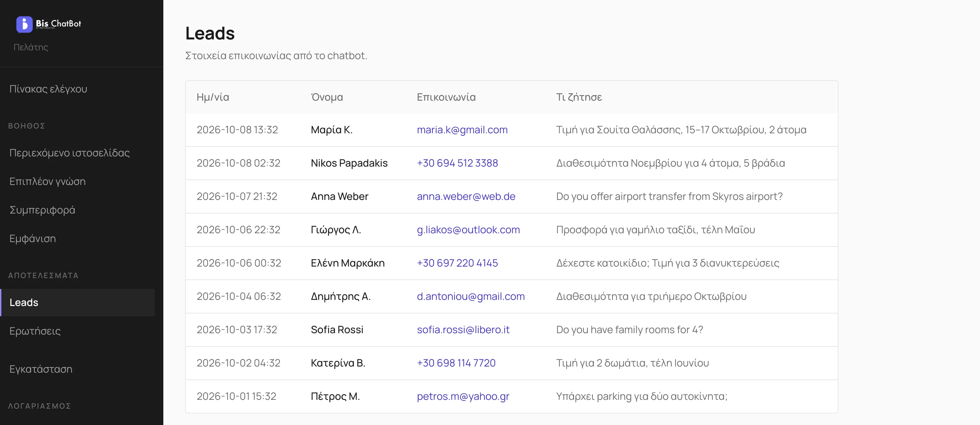Go to Περιεχόμενο ιστοσελίδας
The image size is (980, 425).
(70, 153)
